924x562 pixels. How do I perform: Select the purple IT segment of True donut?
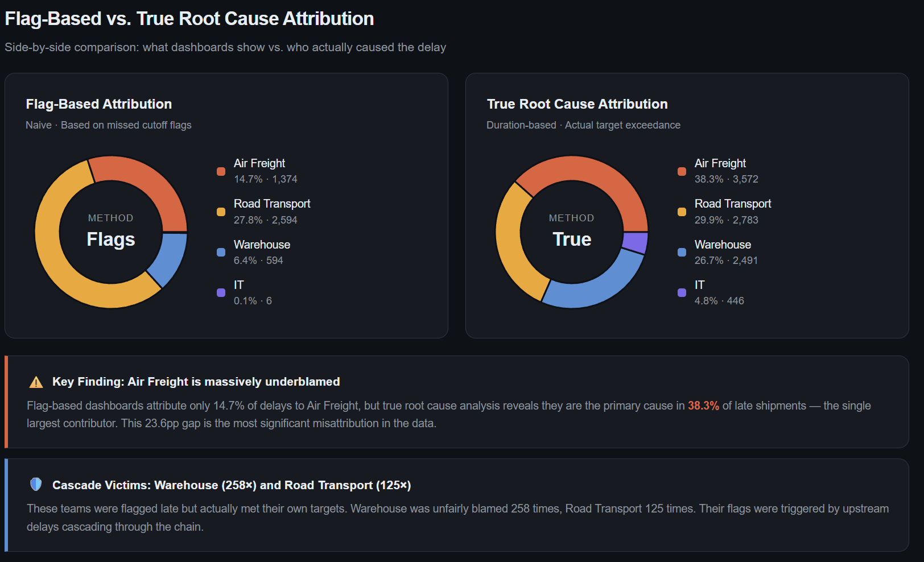coord(635,242)
